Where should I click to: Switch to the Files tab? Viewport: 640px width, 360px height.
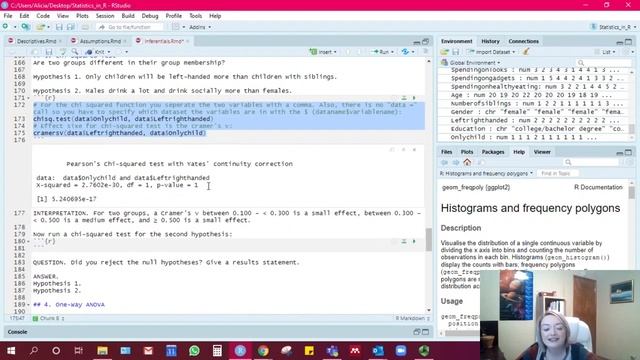pos(447,152)
